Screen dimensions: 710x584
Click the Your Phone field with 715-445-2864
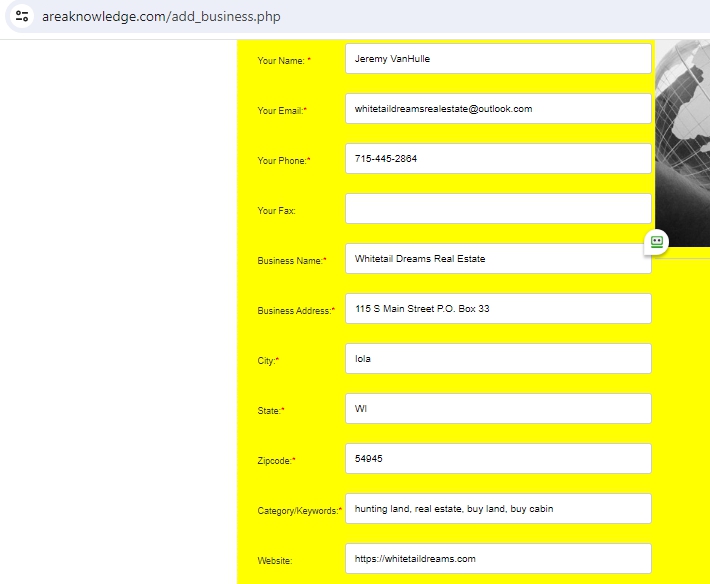498,159
